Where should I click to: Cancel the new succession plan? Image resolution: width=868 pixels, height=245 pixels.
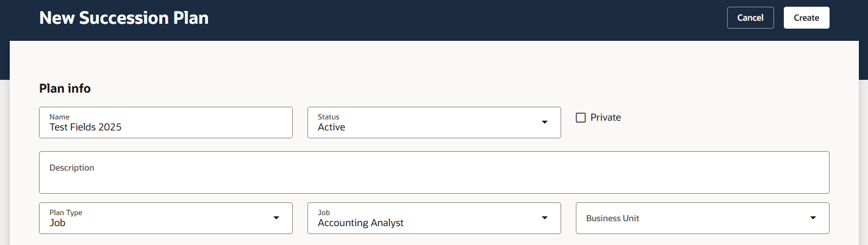(750, 18)
